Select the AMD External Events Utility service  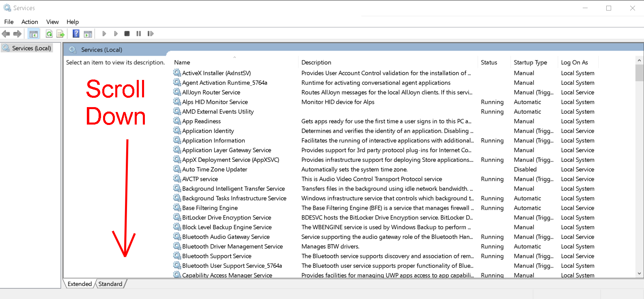[x=218, y=112]
